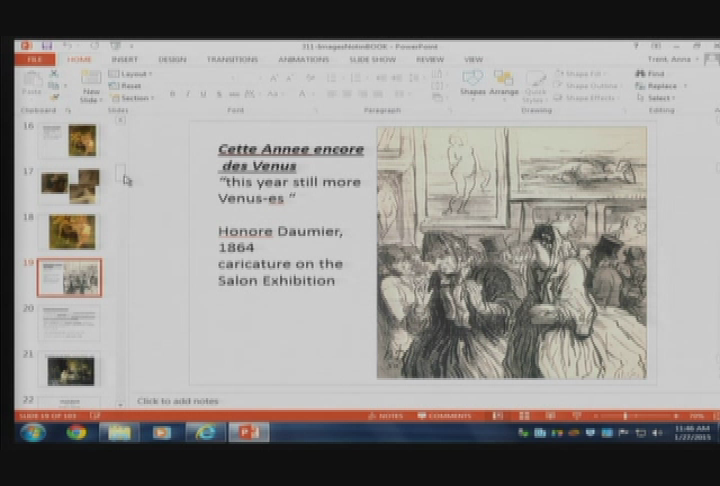Switch to the DESIGN tab
Screen dimensions: 720x486
tap(172, 59)
